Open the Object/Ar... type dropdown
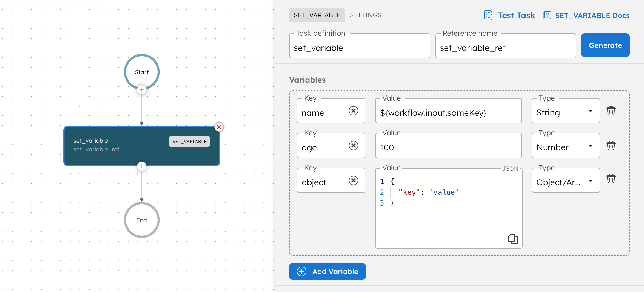Screen dimensions: 644x292 point(566,181)
